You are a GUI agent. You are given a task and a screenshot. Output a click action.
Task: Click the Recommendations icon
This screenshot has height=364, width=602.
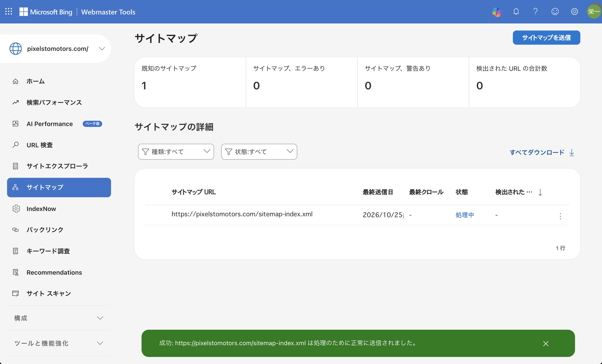pyautogui.click(x=16, y=272)
